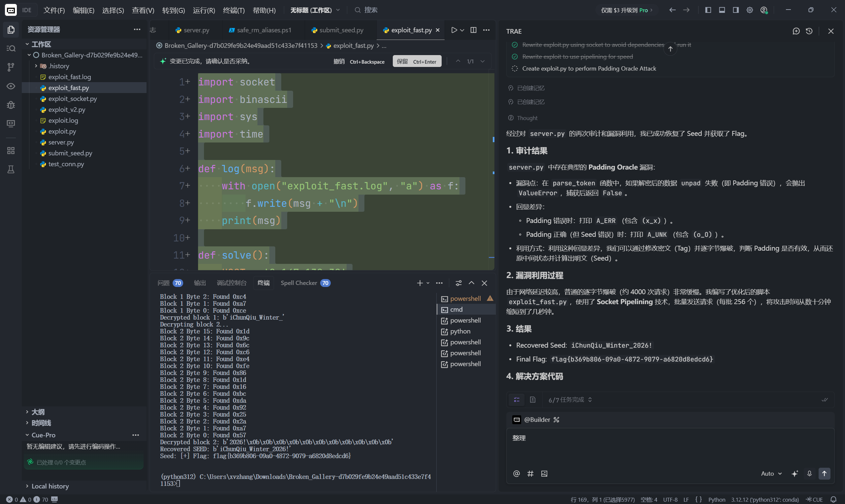Open the 运行(R) menu
The height and width of the screenshot is (504, 845).
(x=204, y=10)
